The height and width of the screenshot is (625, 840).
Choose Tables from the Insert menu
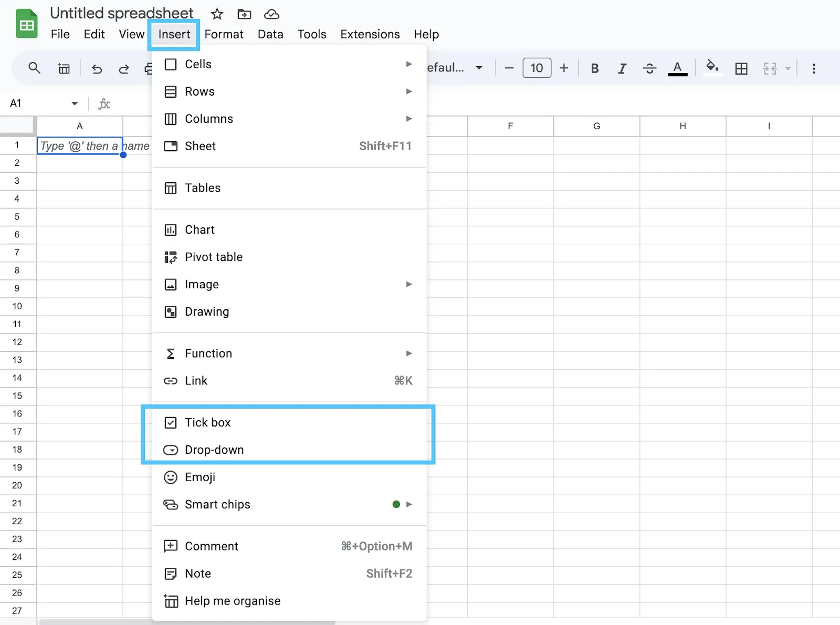[x=289, y=188]
